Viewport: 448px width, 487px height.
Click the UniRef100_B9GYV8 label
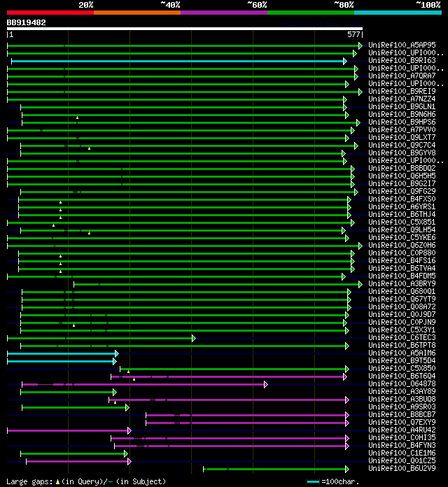click(x=402, y=153)
